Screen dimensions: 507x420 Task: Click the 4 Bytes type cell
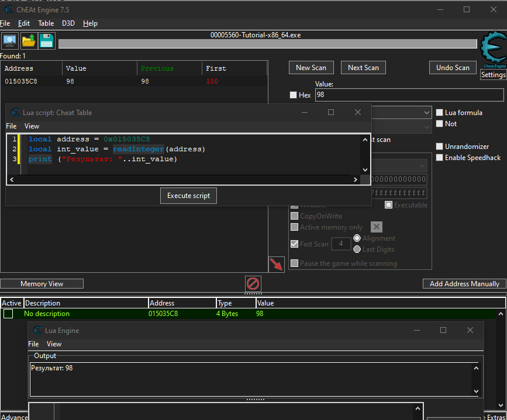227,313
